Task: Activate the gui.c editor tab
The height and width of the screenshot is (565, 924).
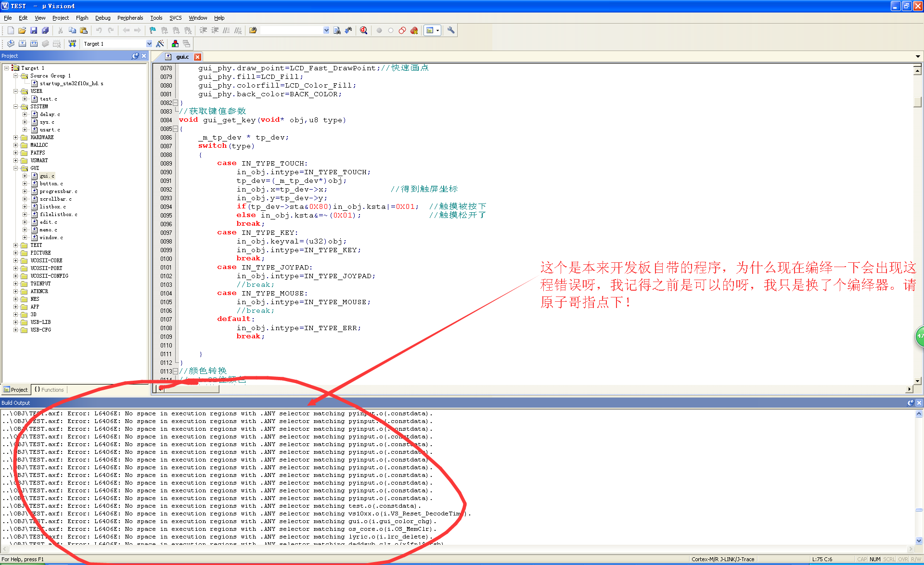Action: tap(182, 57)
